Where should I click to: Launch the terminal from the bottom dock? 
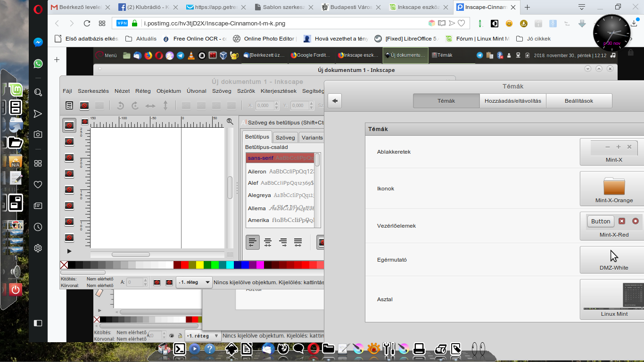(179, 349)
